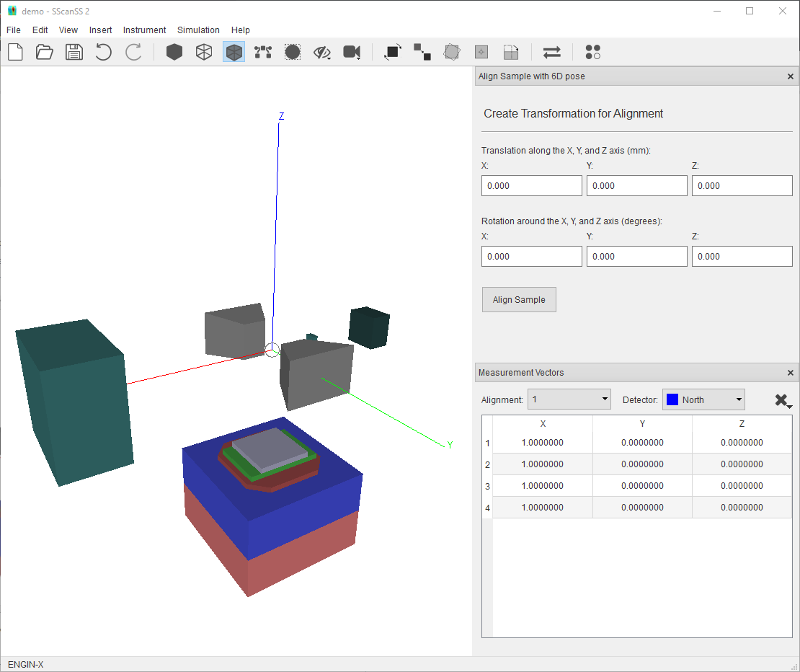
Task: Close the Measurement Vectors panel
Action: pyautogui.click(x=791, y=373)
